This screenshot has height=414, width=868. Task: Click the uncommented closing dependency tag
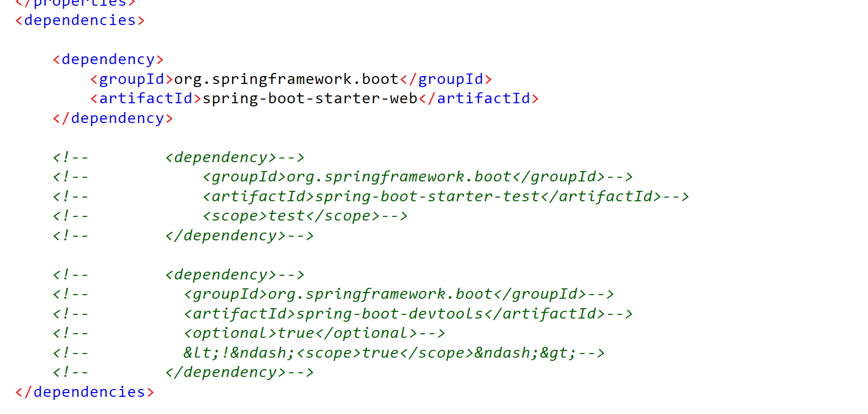point(113,118)
